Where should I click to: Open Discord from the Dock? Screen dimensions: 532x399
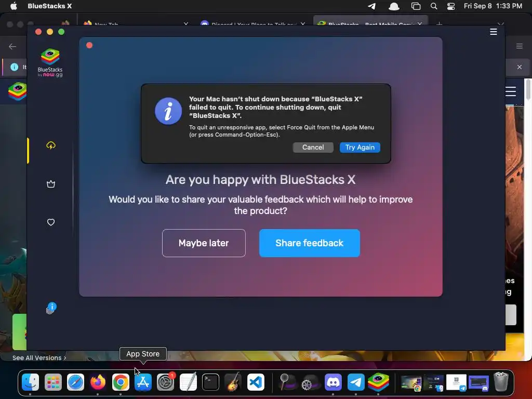tap(333, 382)
